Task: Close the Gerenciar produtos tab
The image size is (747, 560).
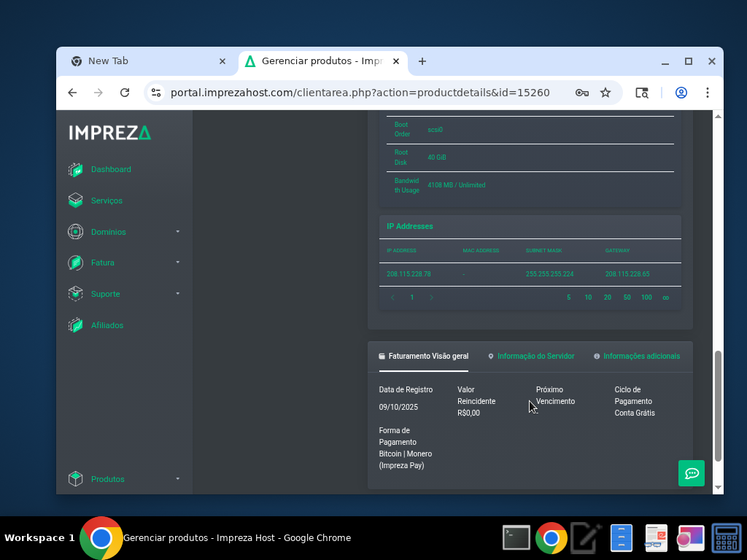Action: [396, 61]
